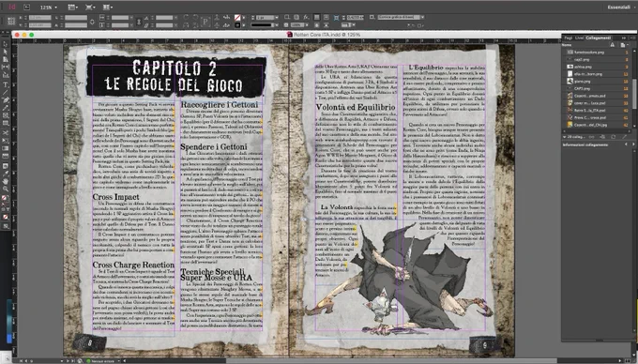Screen dimensions: 638x364
Task: Select the CAP3.png link row
Action: (598, 89)
